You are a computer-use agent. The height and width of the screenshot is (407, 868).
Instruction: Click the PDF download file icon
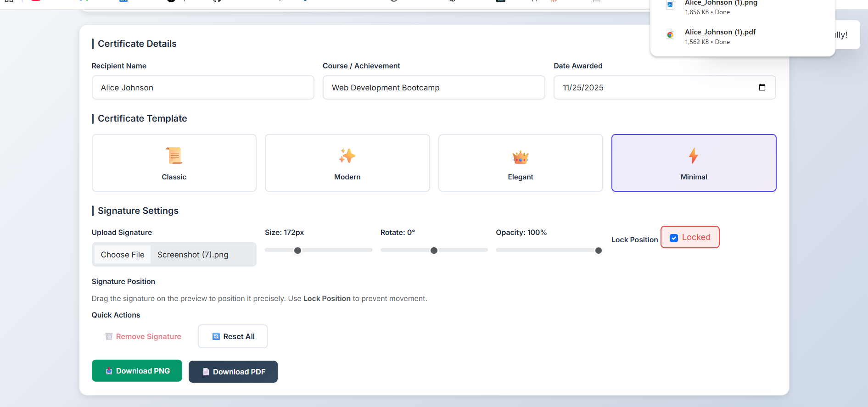click(670, 34)
